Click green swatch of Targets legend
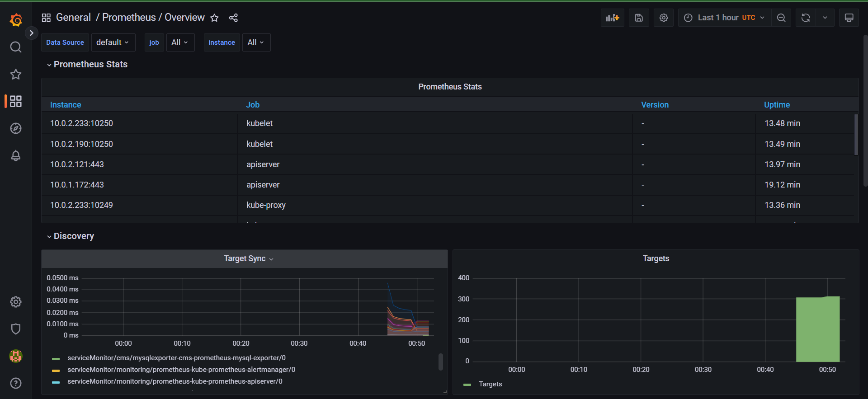Viewport: 868px width, 399px height. coord(467,385)
